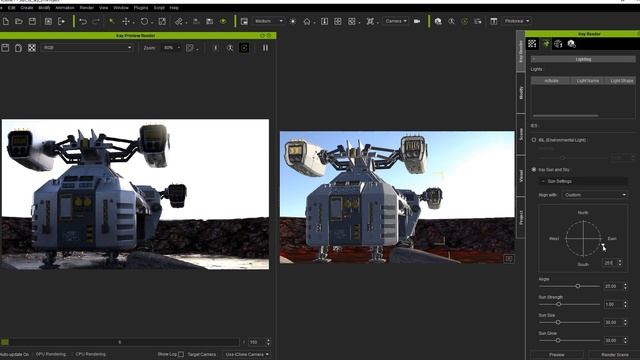
Task: Open the RGB channel dropdown
Action: (87, 48)
